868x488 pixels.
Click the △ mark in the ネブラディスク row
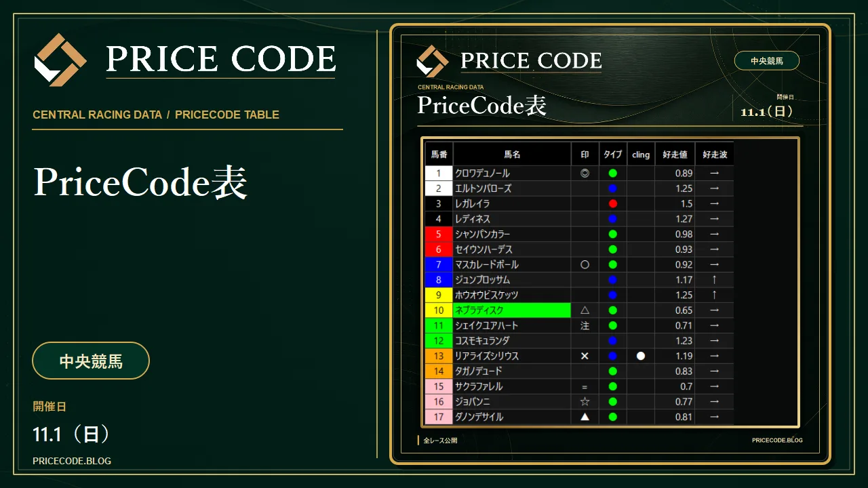[585, 310]
